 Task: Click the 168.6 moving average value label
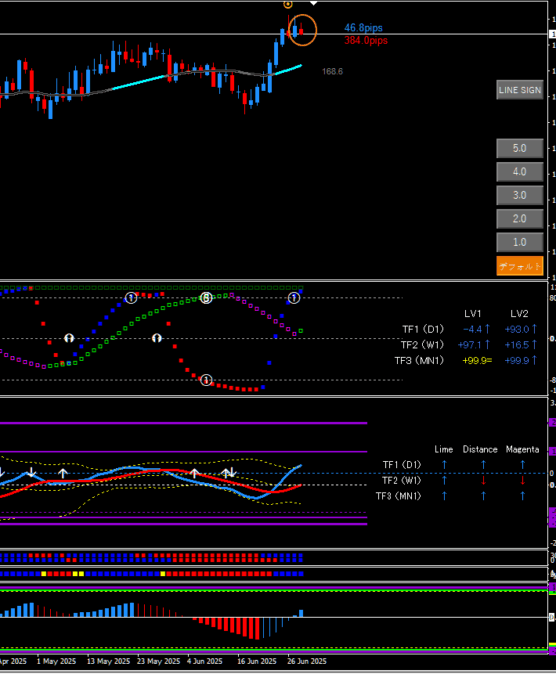332,71
